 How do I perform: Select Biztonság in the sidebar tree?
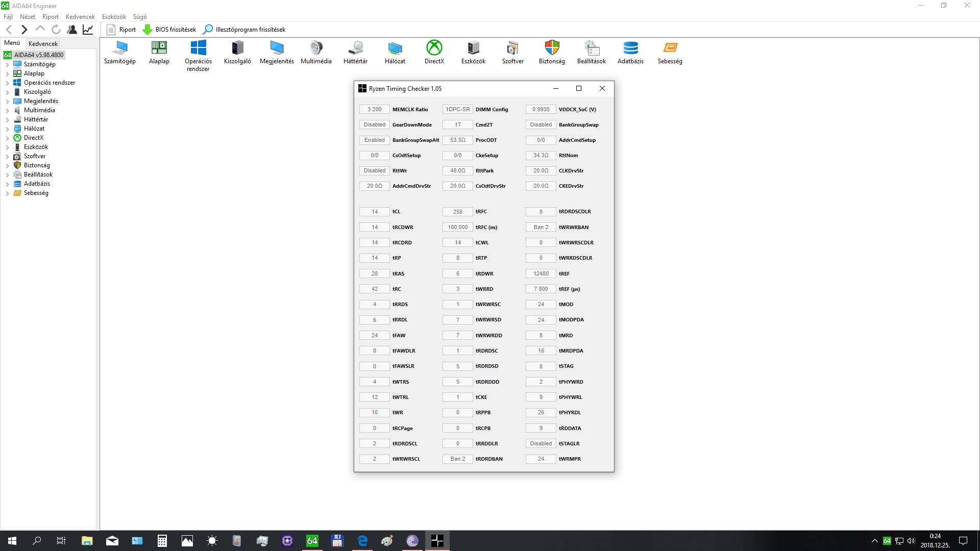(37, 165)
